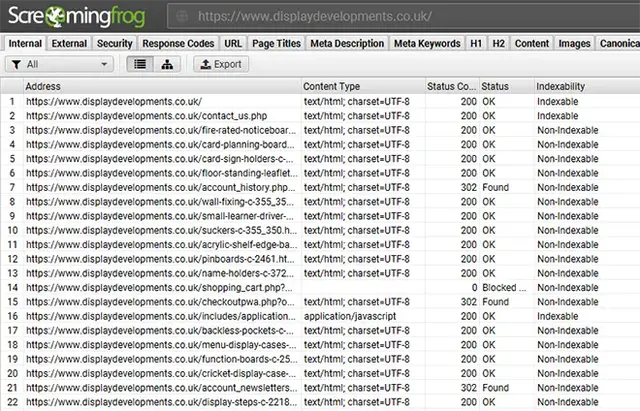Open the Canonicals tab
Viewport: 640px width, 411px height.
618,43
